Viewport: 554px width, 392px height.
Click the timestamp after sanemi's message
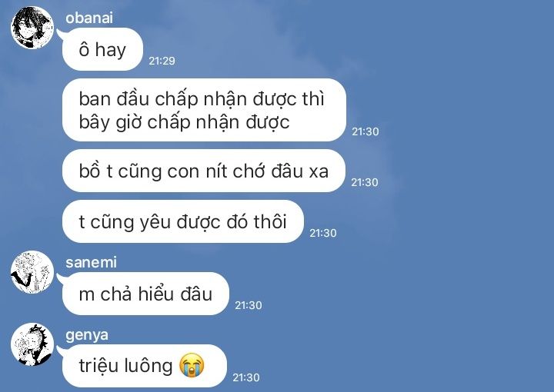point(249,305)
